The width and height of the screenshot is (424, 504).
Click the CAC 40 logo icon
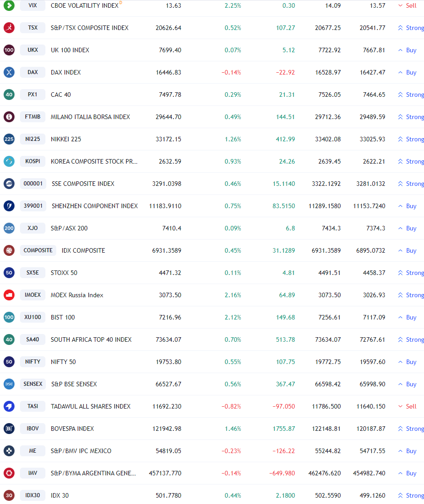[9, 95]
